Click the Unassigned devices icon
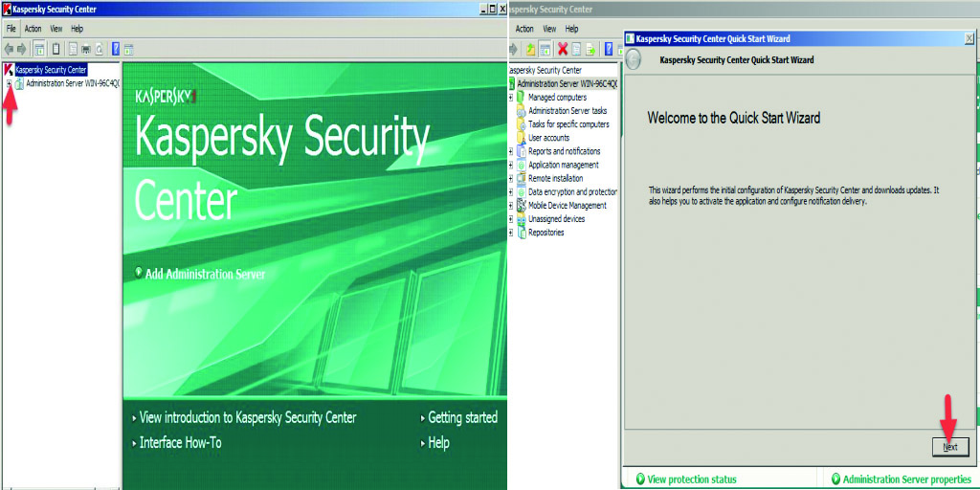This screenshot has width=980, height=490. (x=521, y=219)
